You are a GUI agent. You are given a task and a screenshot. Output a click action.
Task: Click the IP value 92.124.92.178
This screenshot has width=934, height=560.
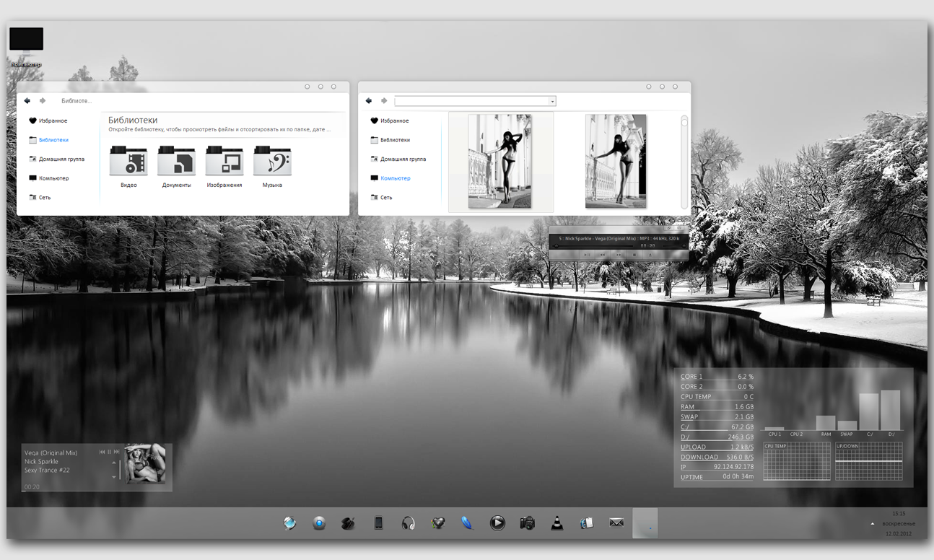(733, 467)
